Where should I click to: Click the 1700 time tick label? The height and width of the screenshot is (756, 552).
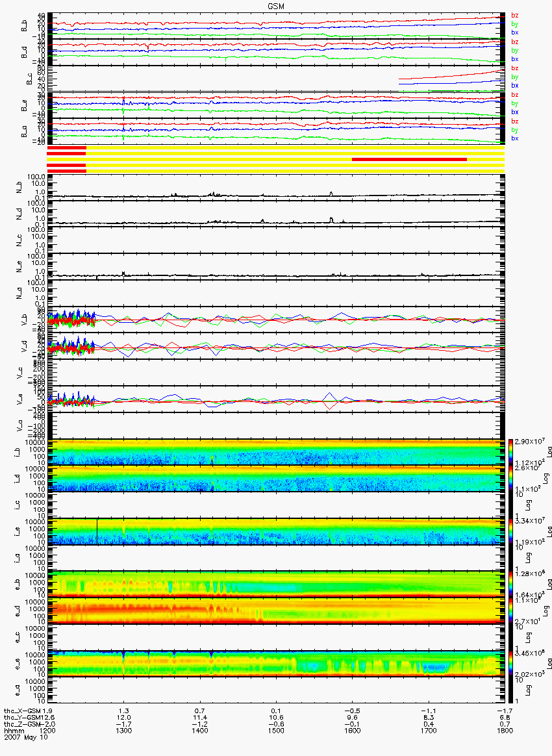coord(429,731)
